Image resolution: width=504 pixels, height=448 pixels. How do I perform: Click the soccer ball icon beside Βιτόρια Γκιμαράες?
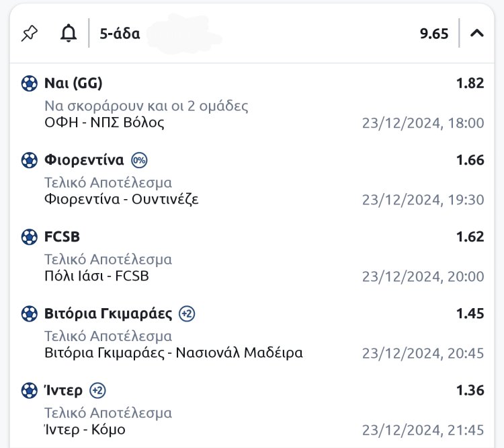pos(29,313)
